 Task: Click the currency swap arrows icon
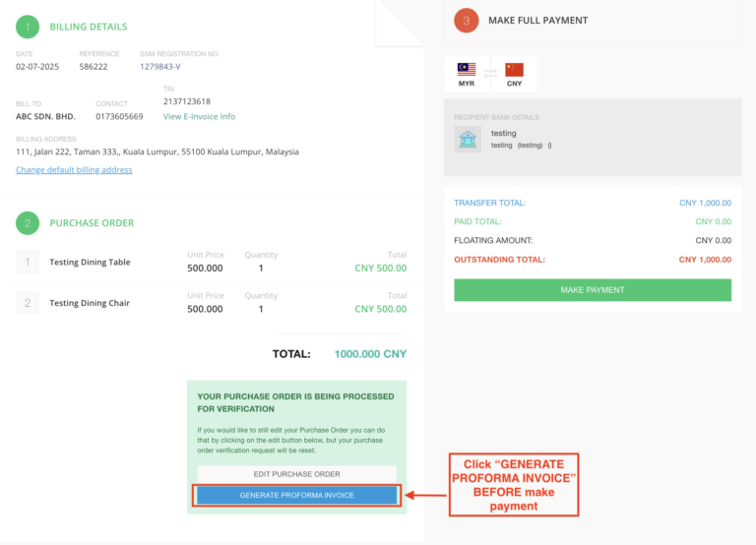click(490, 73)
